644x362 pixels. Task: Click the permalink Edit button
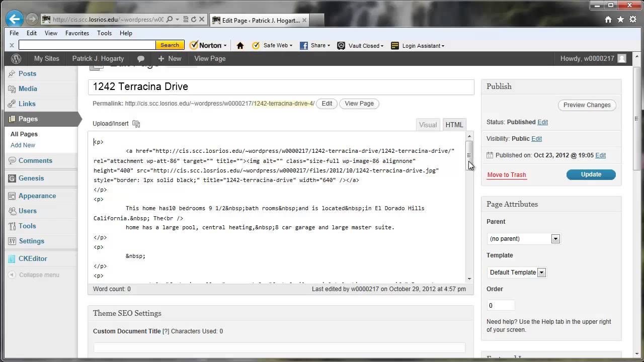[x=327, y=104]
